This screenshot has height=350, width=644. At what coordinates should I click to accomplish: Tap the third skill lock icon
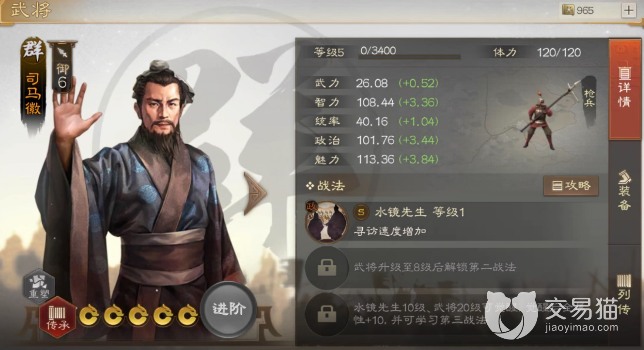tap(327, 313)
